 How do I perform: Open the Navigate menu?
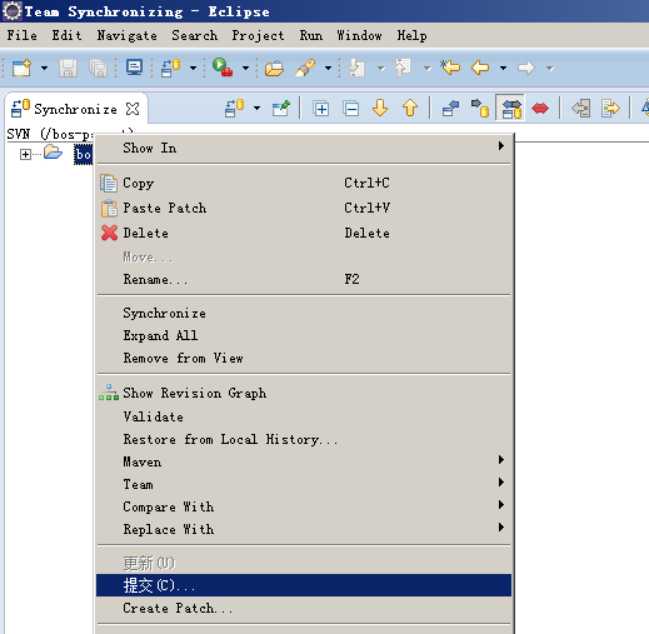tap(127, 35)
